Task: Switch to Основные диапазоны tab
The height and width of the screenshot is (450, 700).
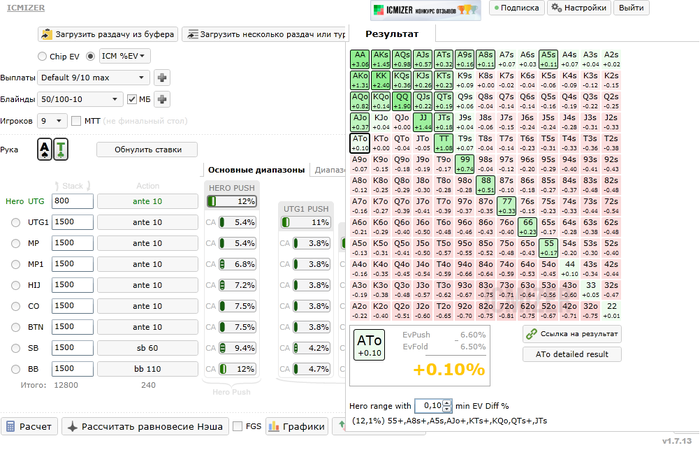Action: click(x=256, y=170)
